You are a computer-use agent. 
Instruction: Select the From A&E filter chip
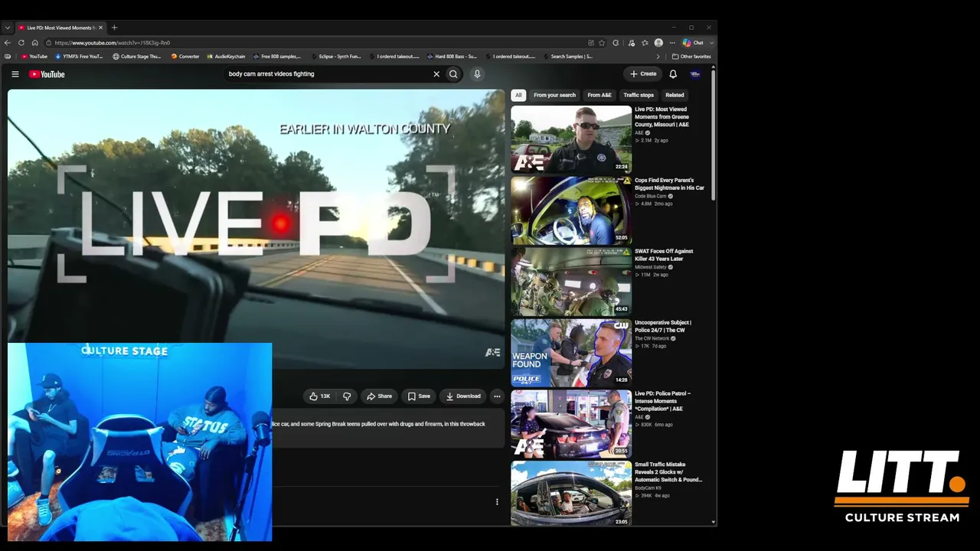[x=599, y=95]
